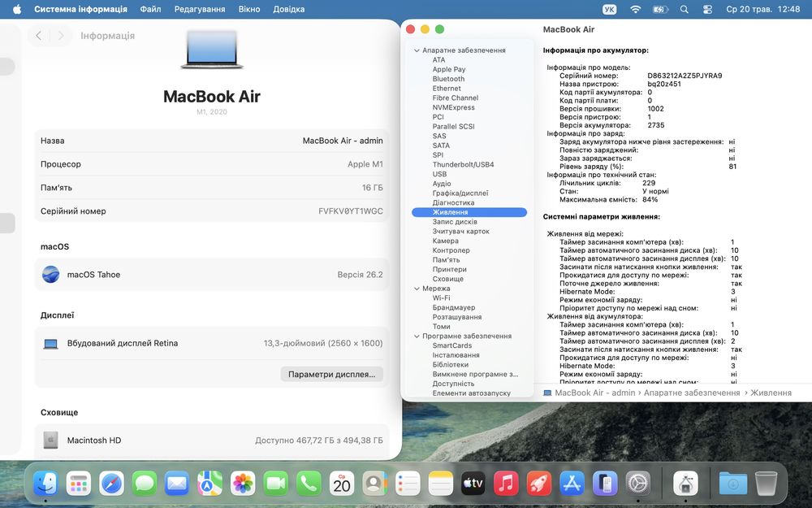Viewport: 812px width, 508px height.
Task: Open Mail app in Dock
Action: coord(177,484)
